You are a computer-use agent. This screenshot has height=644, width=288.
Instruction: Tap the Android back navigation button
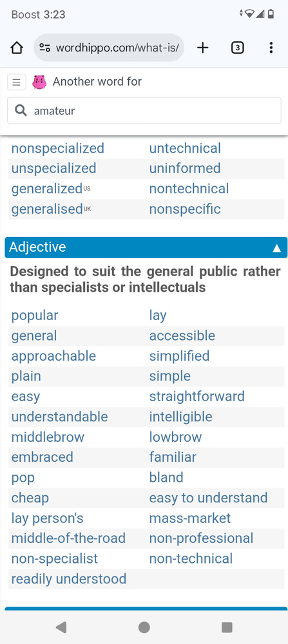pyautogui.click(x=61, y=627)
